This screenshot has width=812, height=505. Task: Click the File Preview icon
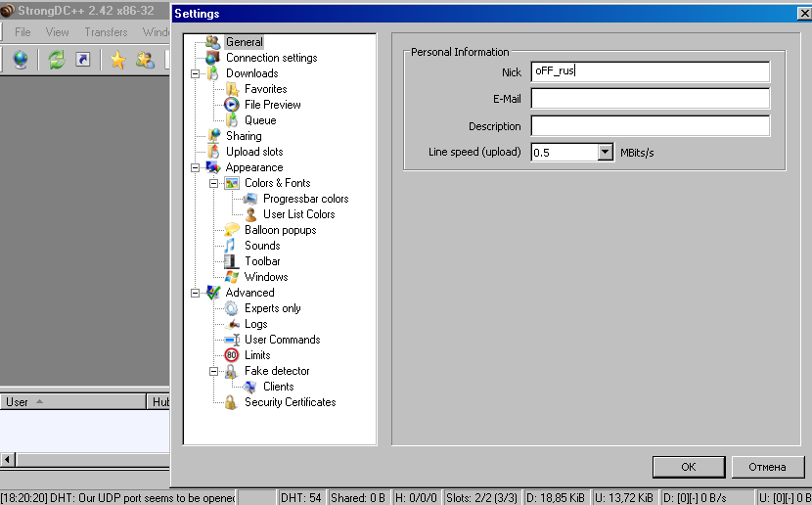232,105
